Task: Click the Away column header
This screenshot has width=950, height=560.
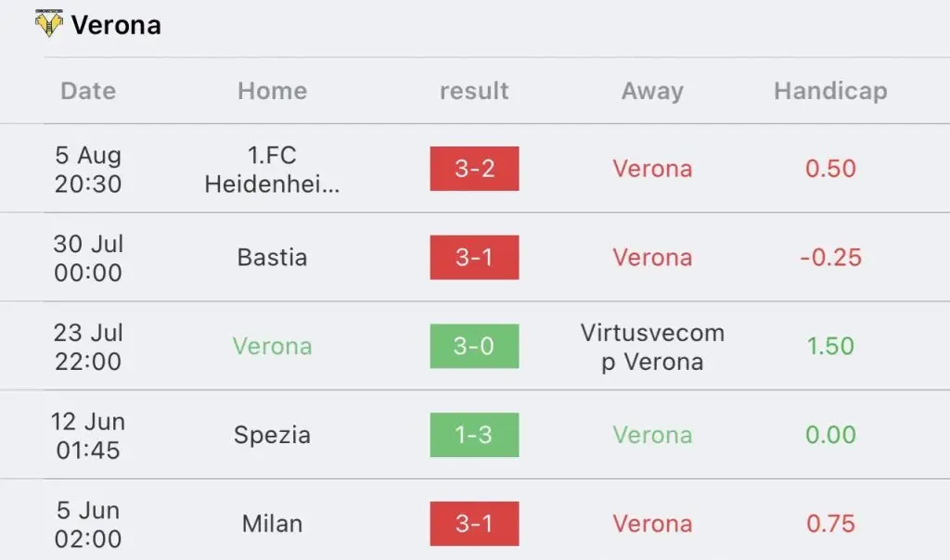Action: tap(652, 91)
